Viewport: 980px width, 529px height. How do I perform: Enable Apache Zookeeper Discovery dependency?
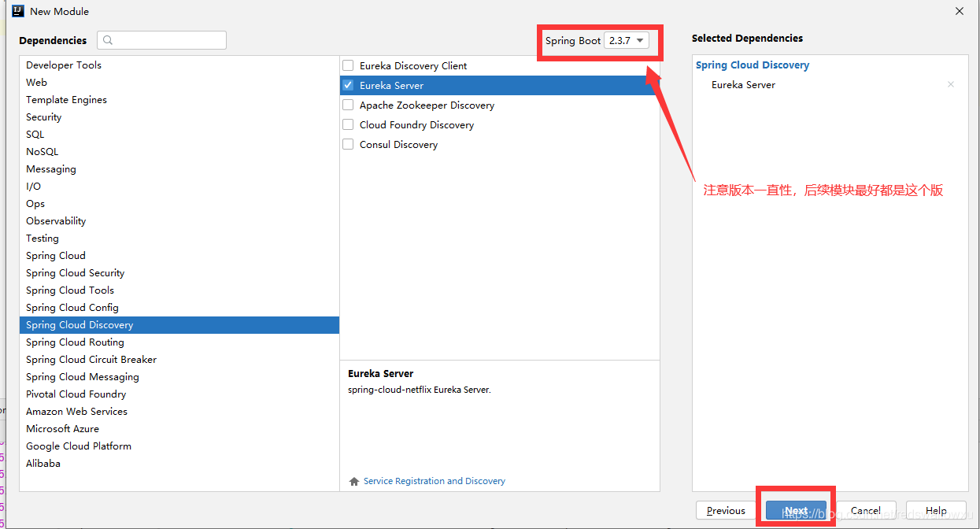[348, 105]
